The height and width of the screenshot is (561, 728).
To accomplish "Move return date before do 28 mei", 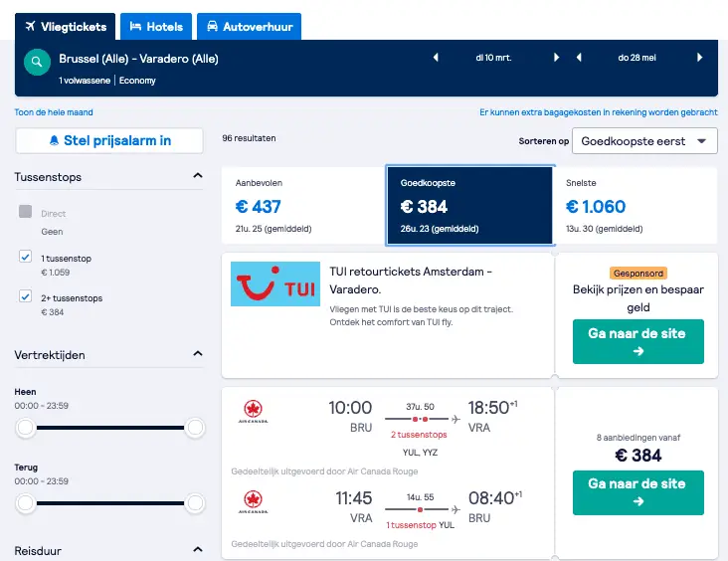I will [579, 58].
